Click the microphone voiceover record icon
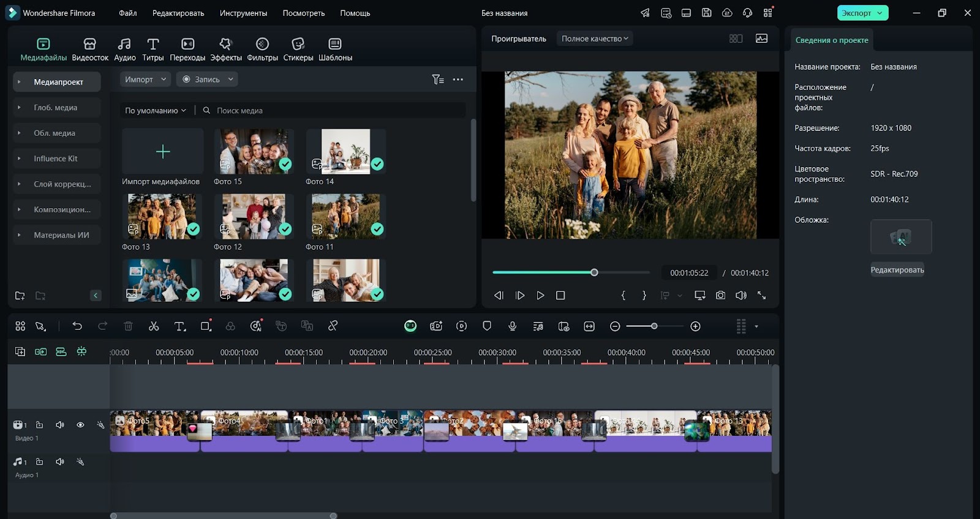Viewport: 980px width, 519px height. pyautogui.click(x=513, y=326)
